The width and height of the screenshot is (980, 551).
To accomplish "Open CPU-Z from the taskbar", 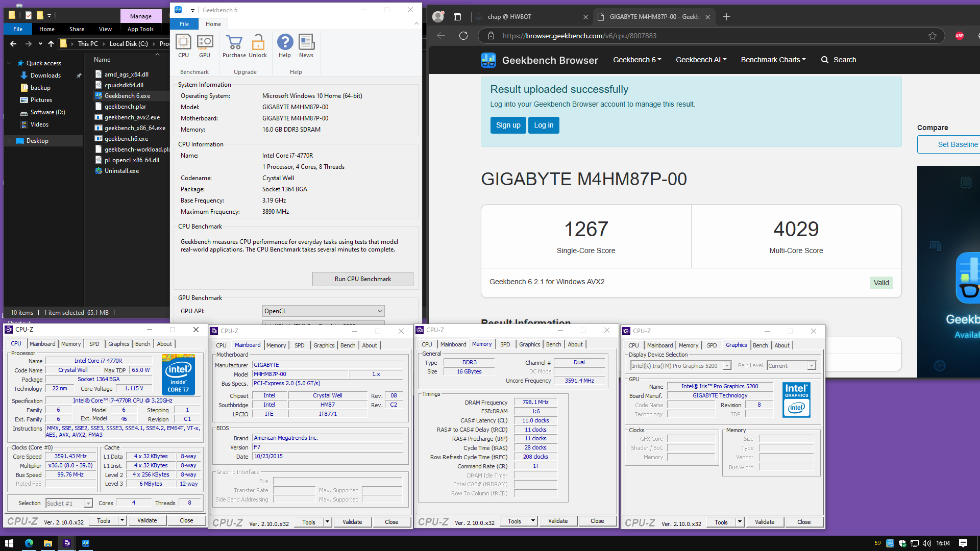I will [x=67, y=543].
